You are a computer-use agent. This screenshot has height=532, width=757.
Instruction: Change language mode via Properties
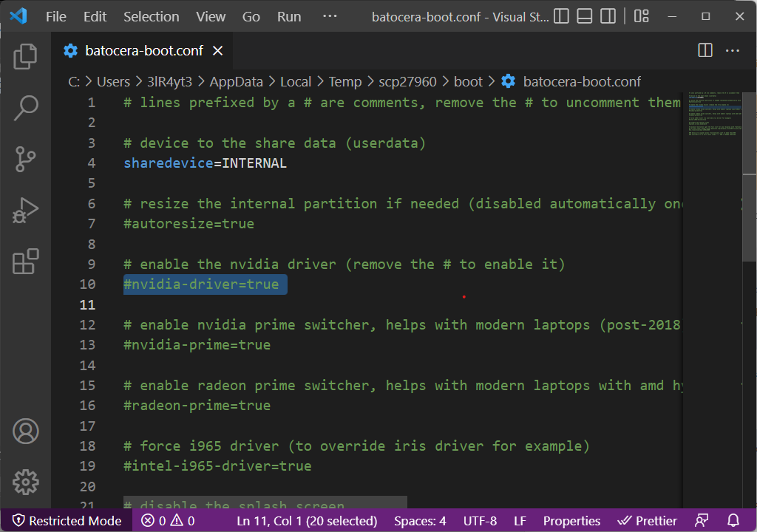tap(571, 520)
